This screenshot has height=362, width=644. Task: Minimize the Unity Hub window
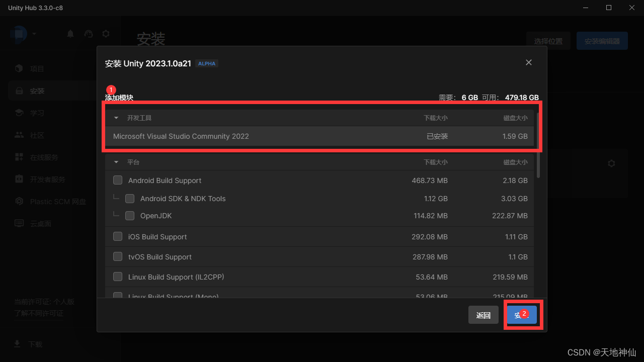pos(586,8)
